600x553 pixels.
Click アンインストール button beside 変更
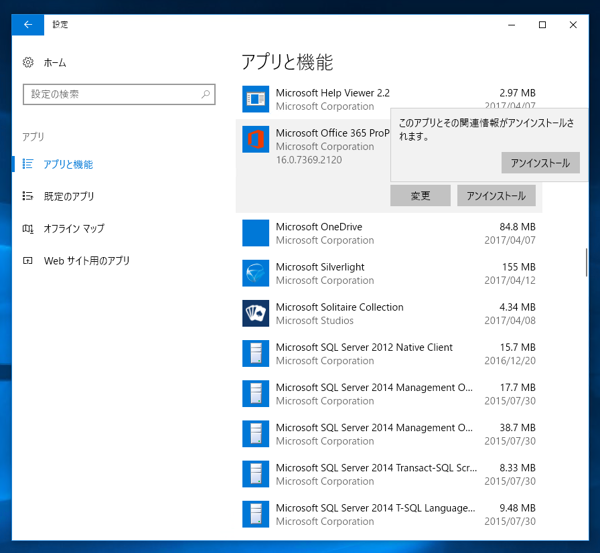(496, 196)
